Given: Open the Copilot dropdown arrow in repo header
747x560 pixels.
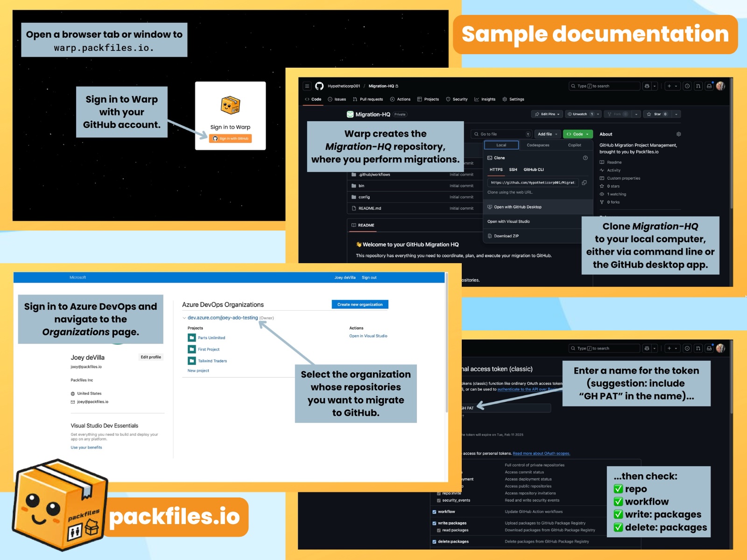Looking at the screenshot, I should tap(655, 86).
